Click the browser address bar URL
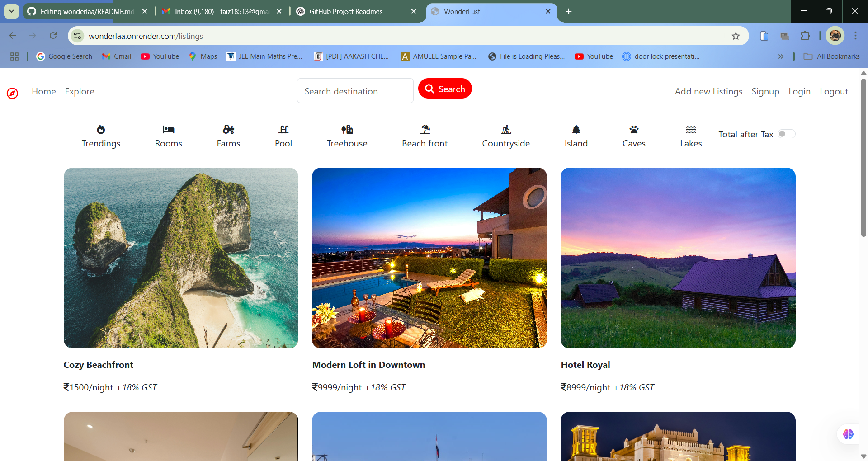 point(146,36)
